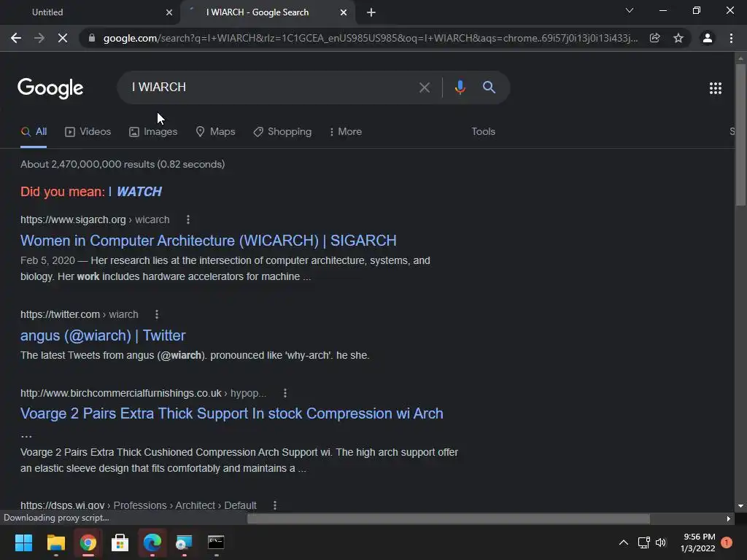Open options for the dsps.wi.gov result
The width and height of the screenshot is (747, 560).
pyautogui.click(x=275, y=505)
